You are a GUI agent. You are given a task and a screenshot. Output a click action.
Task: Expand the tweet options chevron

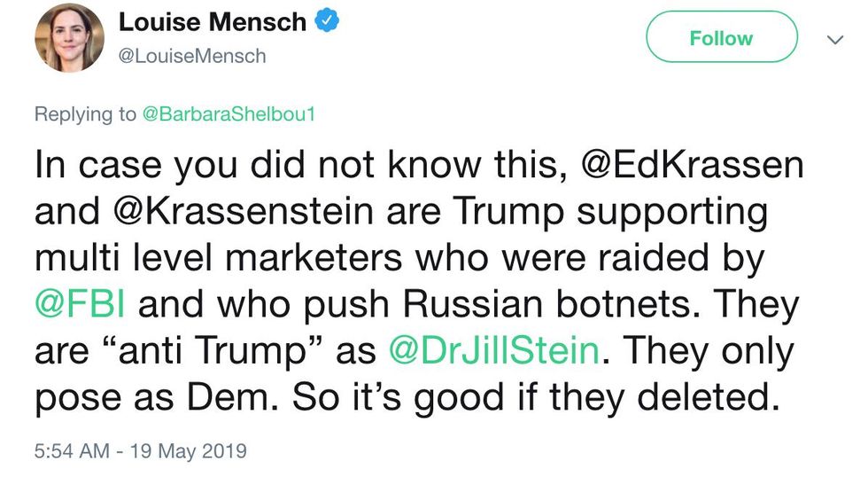point(833,39)
